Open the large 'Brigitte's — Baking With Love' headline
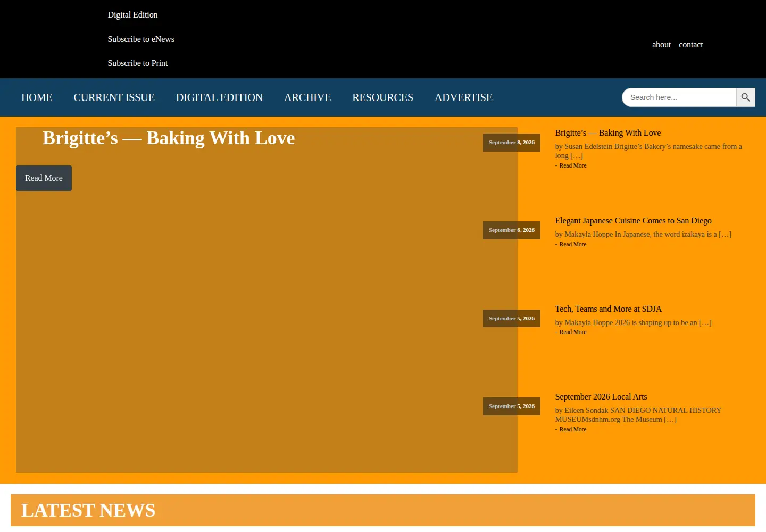Screen dimensions: 766x532 pyautogui.click(x=169, y=138)
